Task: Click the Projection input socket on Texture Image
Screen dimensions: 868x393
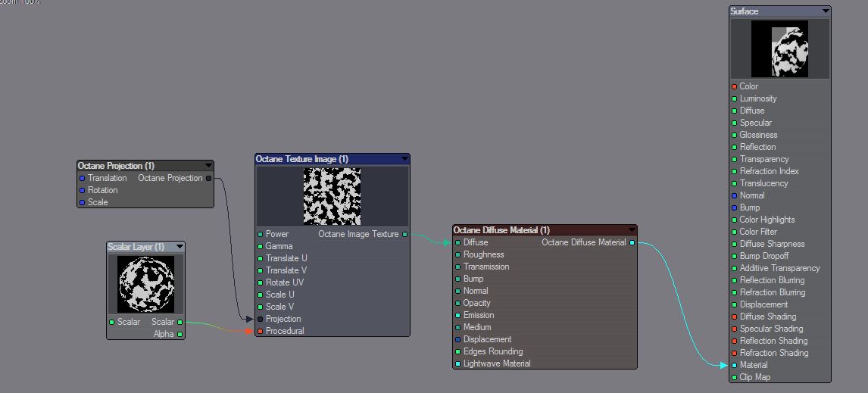Action: 260,319
